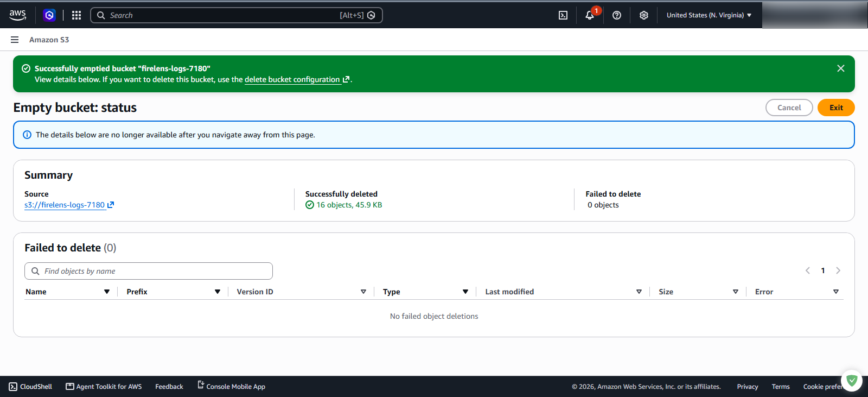This screenshot has width=868, height=397.
Task: Go to next page of failed objects
Action: [x=838, y=270]
